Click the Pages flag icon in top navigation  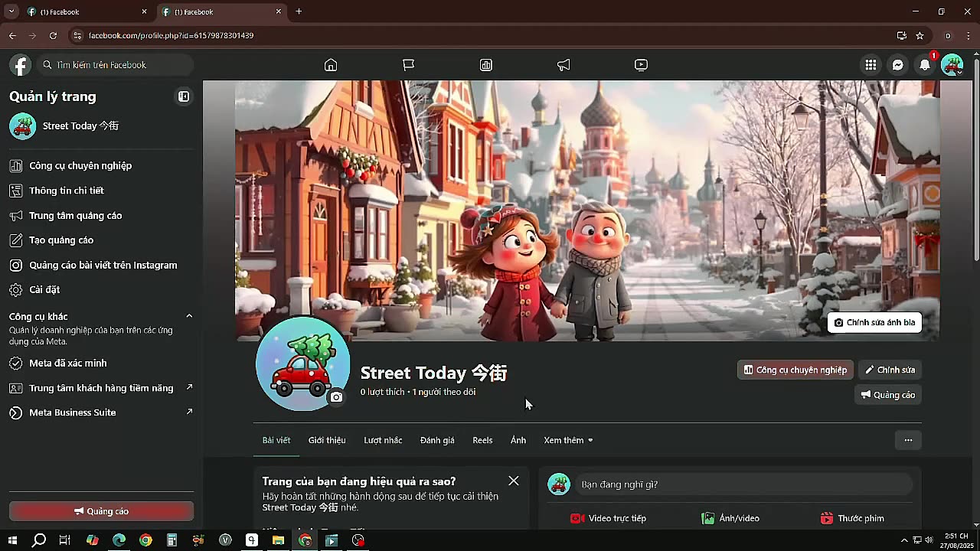[408, 65]
